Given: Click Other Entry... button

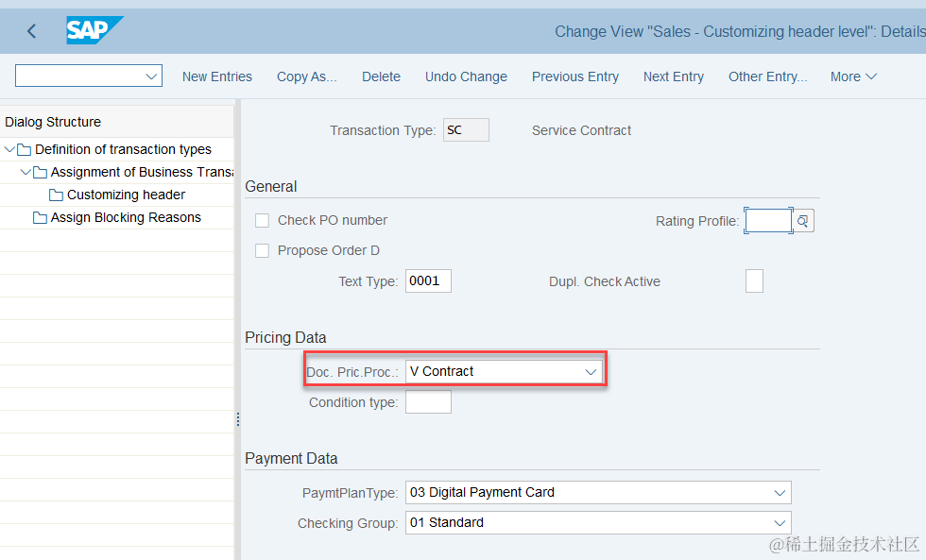Looking at the screenshot, I should pos(767,76).
